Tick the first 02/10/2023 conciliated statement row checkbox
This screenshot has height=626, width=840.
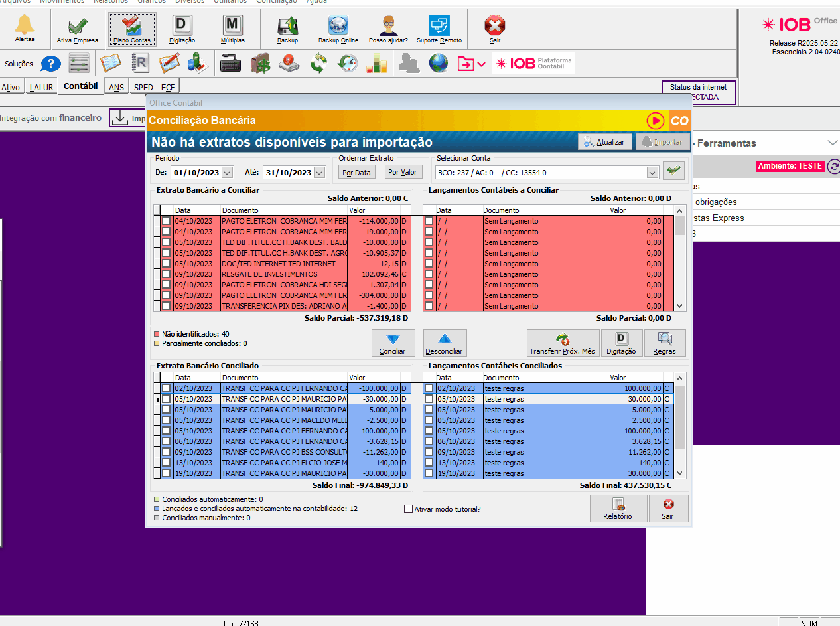coord(166,388)
